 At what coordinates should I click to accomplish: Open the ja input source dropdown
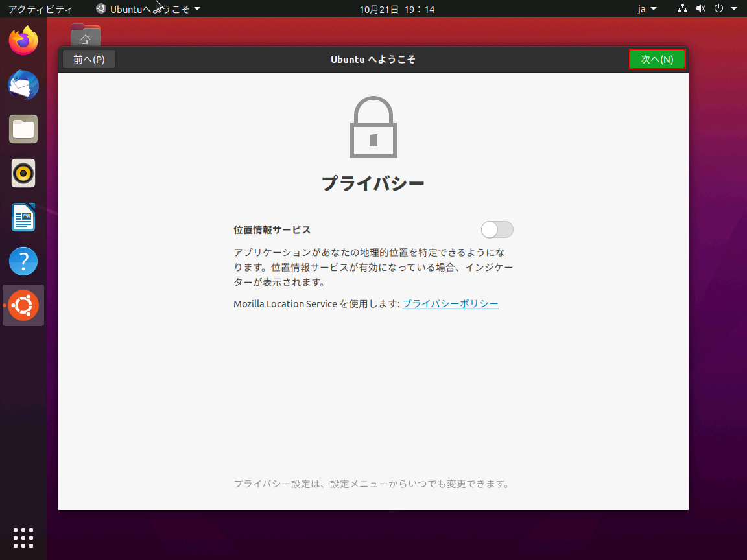coord(647,9)
